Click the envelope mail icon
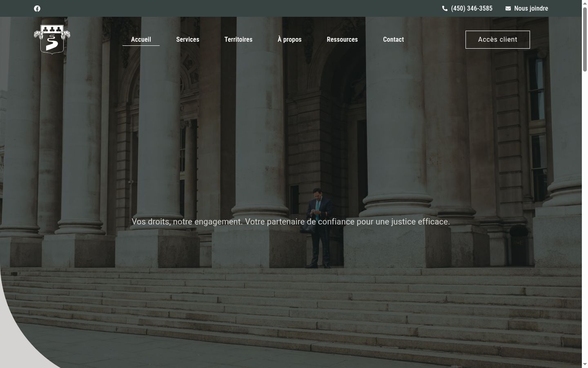 [508, 9]
